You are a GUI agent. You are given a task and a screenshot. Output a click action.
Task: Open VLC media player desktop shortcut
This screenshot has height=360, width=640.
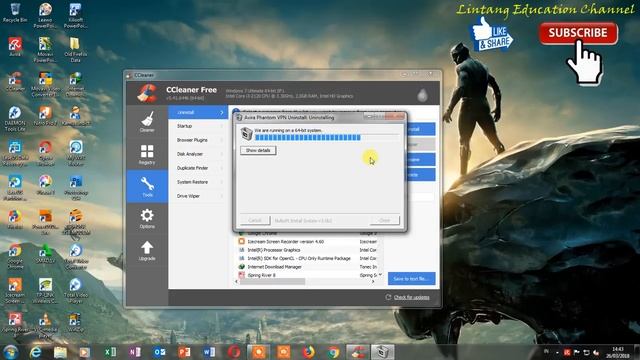point(45,325)
